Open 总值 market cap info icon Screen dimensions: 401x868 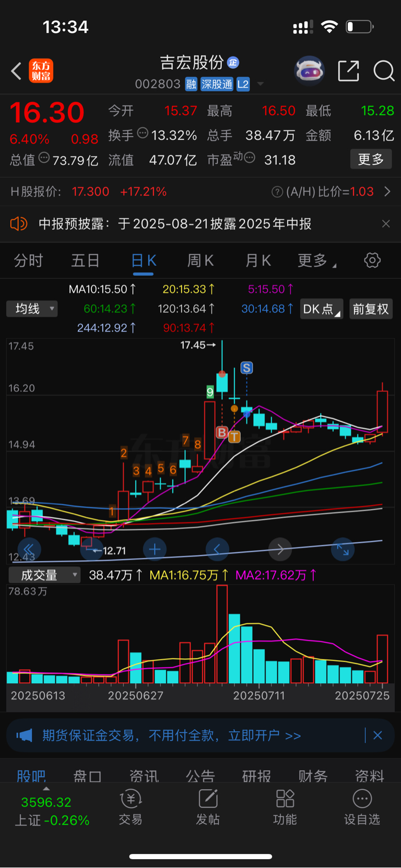click(x=44, y=158)
